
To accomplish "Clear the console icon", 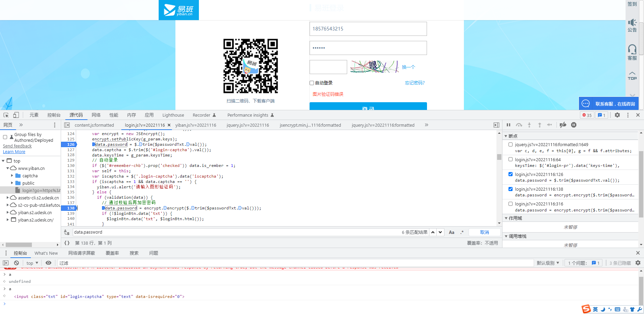I will 16,263.
